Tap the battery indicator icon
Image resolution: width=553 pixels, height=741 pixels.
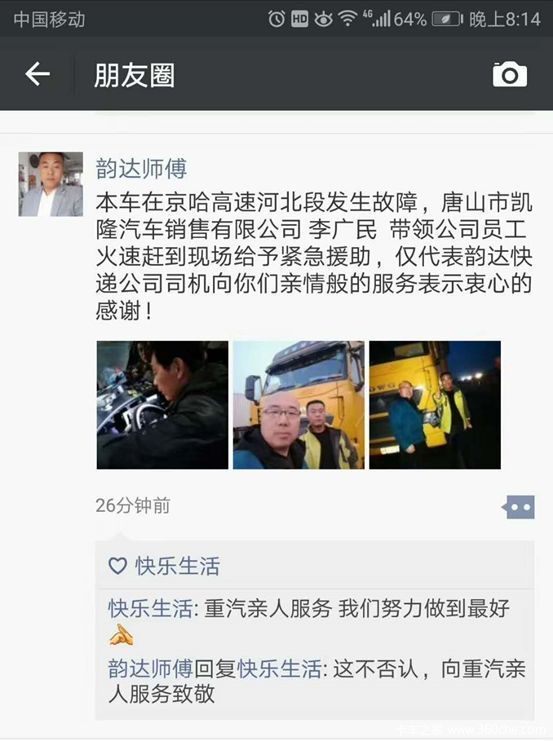[x=447, y=19]
